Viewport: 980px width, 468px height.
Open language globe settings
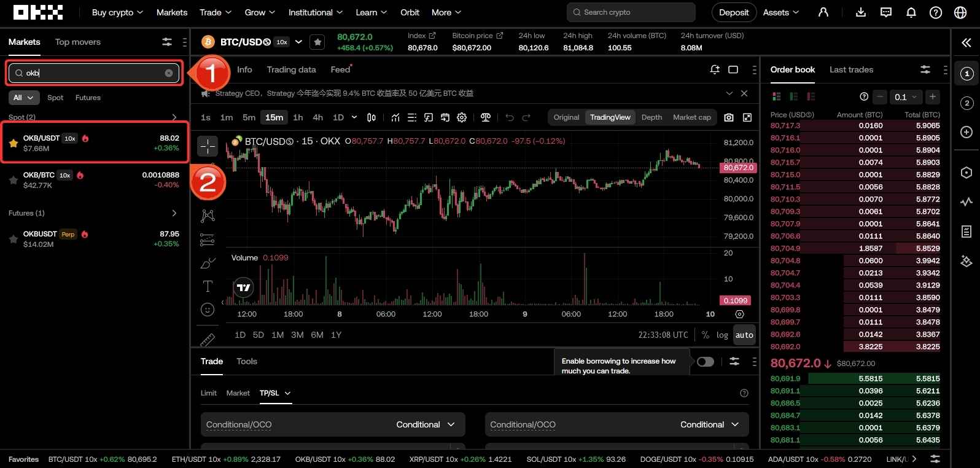[x=961, y=12]
